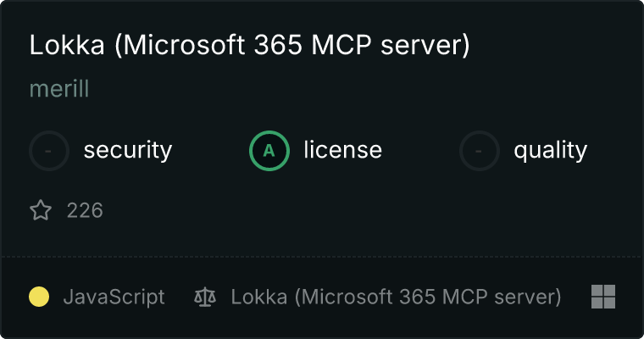
Task: Select the license label beside A badge
Action: (342, 151)
